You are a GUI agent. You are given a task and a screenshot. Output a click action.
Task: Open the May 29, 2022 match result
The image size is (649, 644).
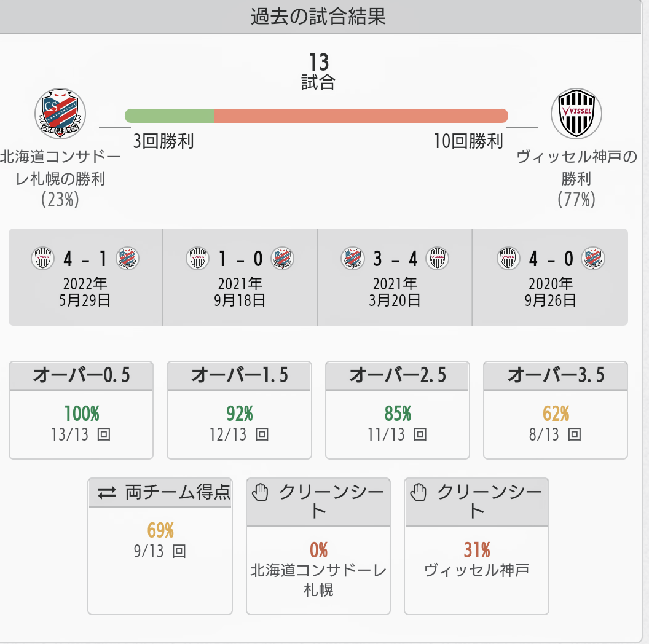pos(85,277)
